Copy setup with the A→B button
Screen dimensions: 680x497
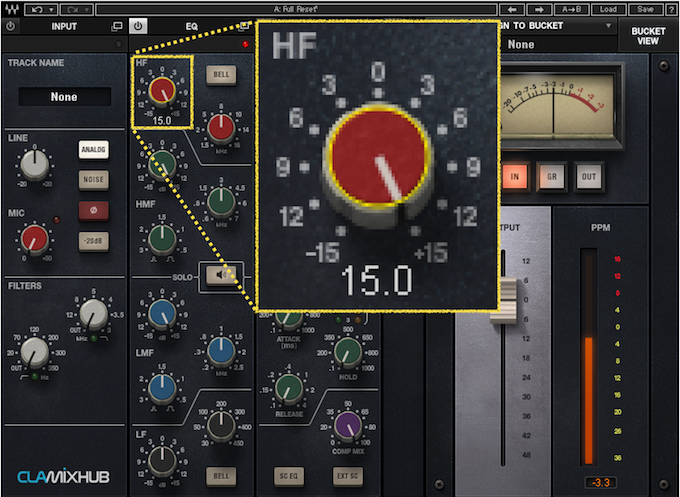click(x=571, y=9)
